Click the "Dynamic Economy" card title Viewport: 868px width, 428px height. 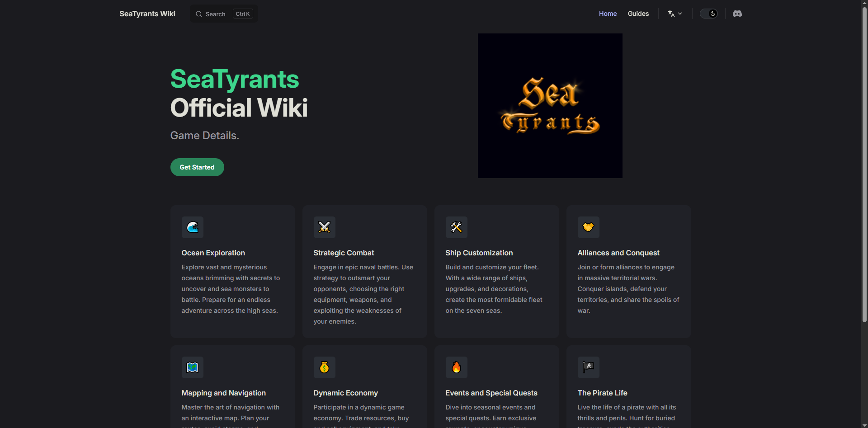tap(346, 393)
